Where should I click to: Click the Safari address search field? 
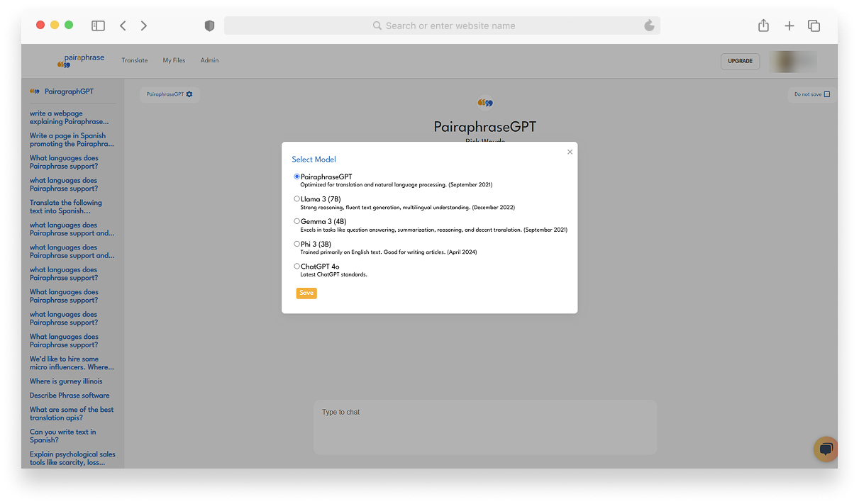click(x=442, y=26)
